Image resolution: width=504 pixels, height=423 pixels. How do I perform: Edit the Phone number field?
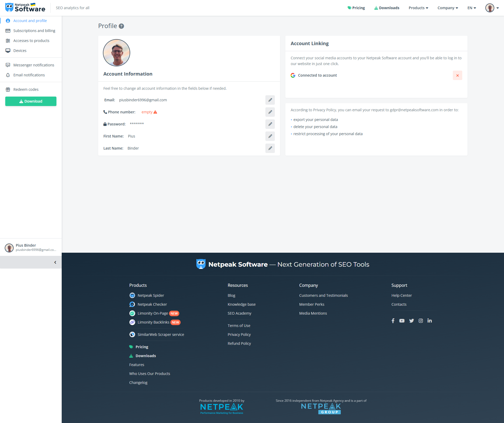point(270,112)
